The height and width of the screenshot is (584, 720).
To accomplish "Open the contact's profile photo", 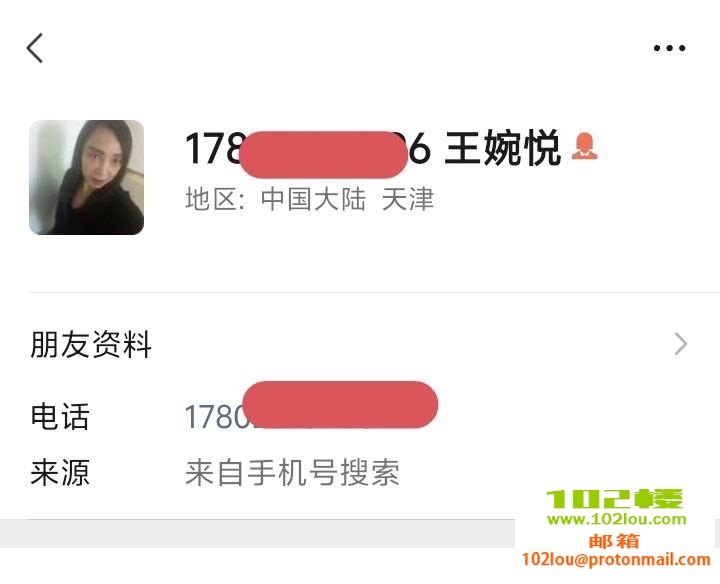I will 86,177.
